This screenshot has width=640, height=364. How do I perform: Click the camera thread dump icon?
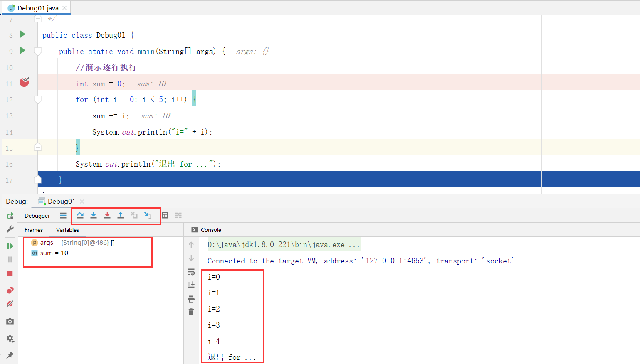pyautogui.click(x=10, y=321)
